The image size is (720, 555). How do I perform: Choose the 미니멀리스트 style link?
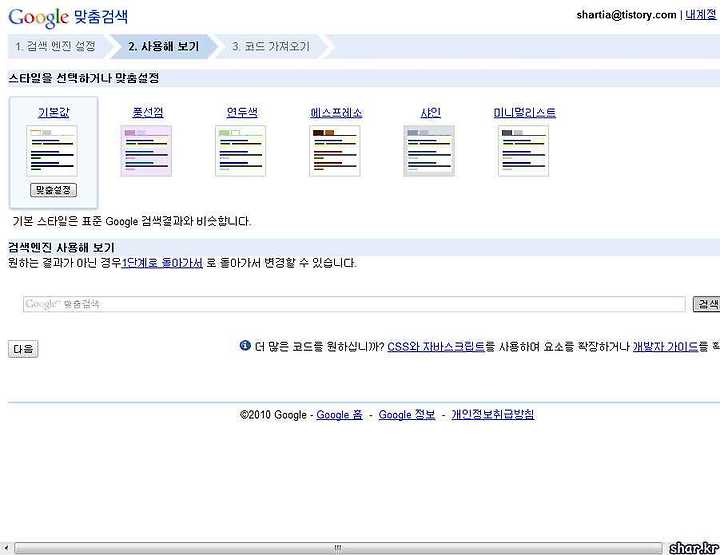525,112
